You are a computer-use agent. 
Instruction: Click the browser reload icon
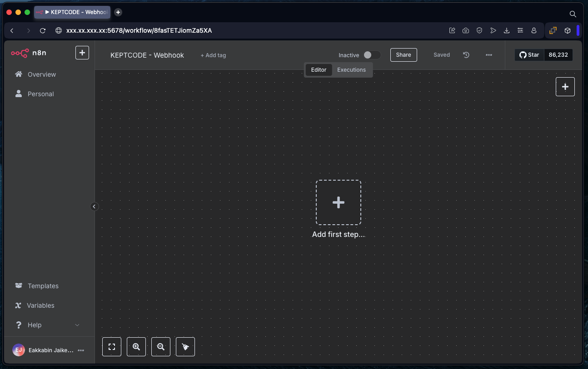43,31
